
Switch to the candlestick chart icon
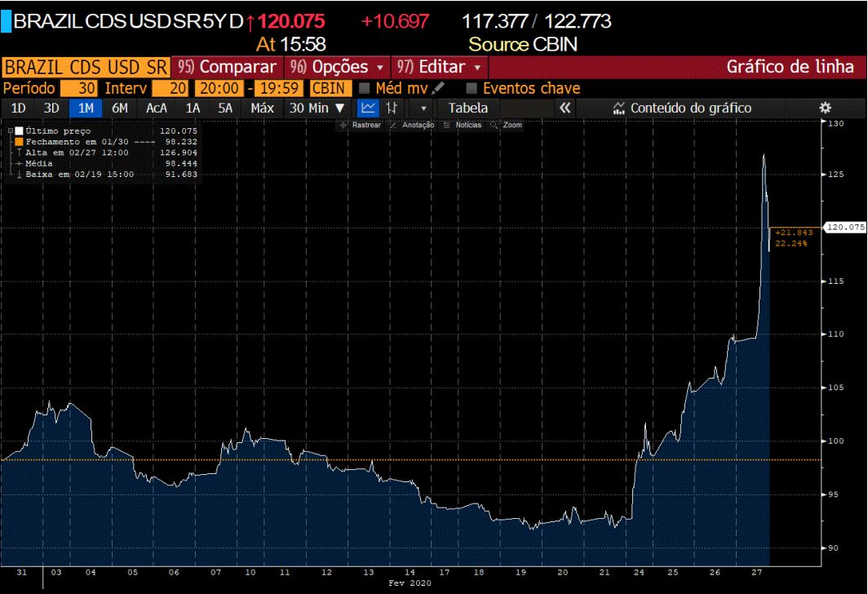click(392, 108)
